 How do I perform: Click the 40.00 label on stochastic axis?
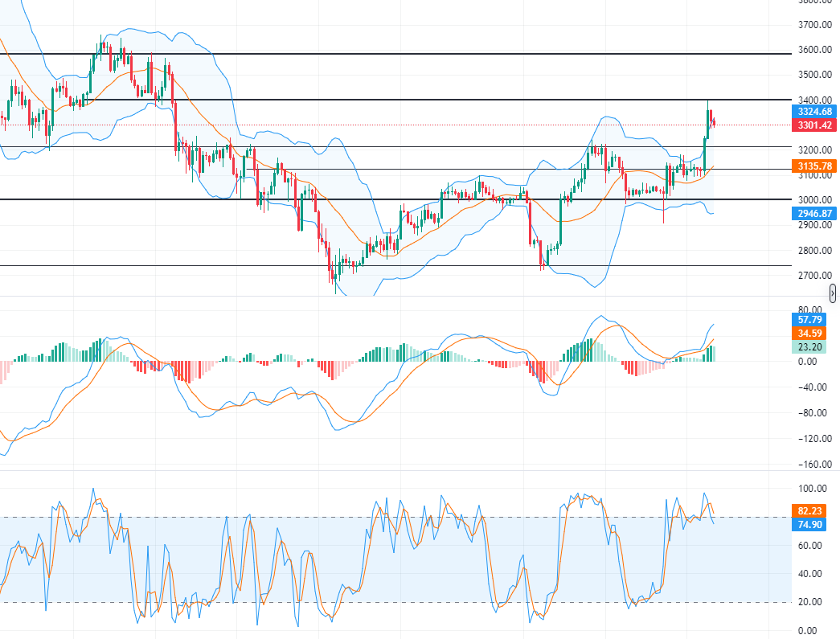(813, 574)
